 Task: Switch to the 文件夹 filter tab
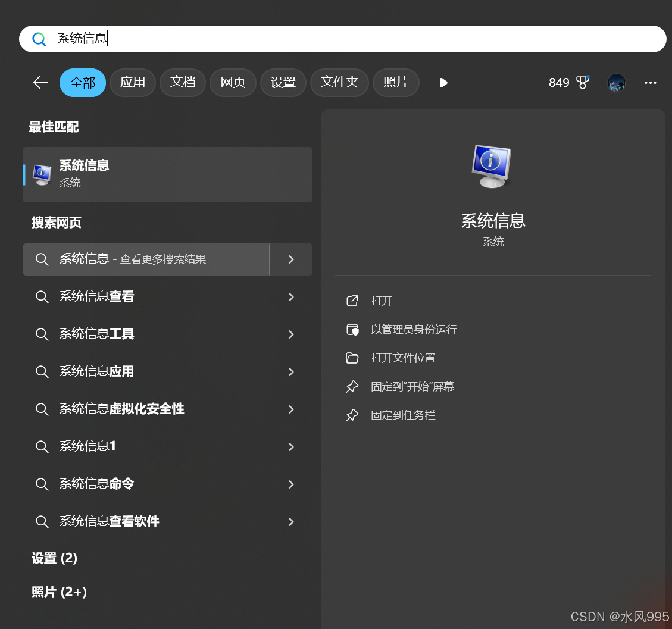pyautogui.click(x=339, y=82)
